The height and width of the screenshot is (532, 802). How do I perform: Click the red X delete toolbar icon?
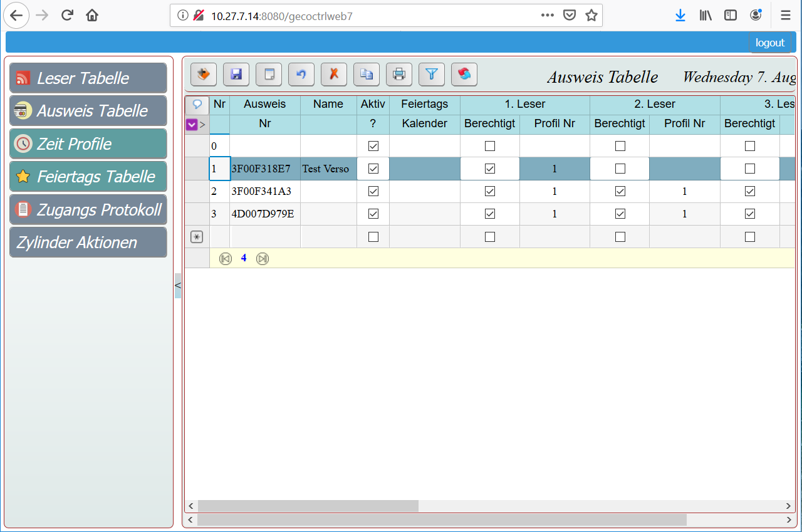click(334, 75)
